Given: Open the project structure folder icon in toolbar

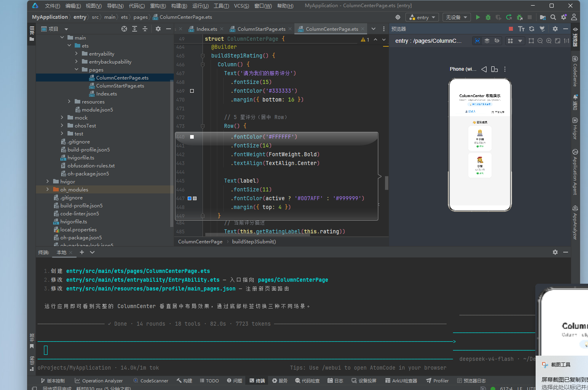Looking at the screenshot, I should [543, 17].
